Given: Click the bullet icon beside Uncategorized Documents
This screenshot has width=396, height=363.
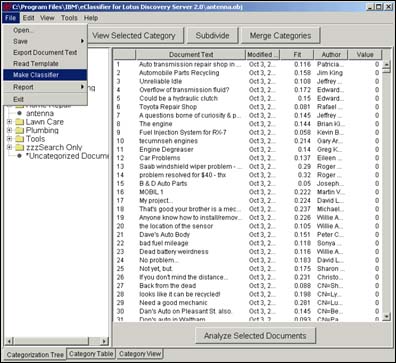Looking at the screenshot, I should click(x=19, y=156).
